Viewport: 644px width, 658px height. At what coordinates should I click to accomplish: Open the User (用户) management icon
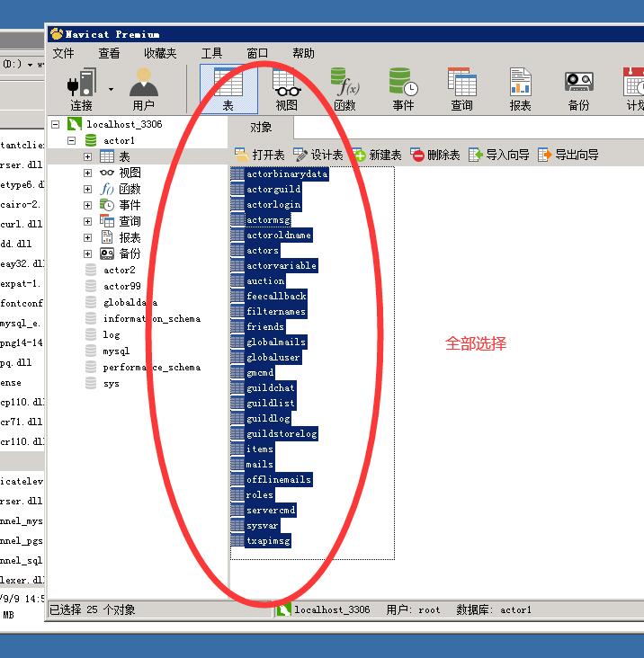click(143, 84)
